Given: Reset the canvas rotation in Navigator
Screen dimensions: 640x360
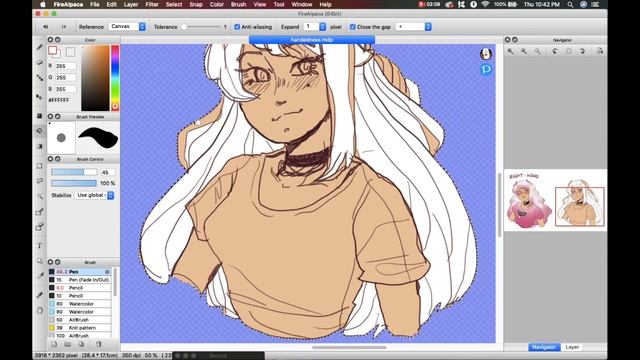Looking at the screenshot, I should (x=569, y=51).
